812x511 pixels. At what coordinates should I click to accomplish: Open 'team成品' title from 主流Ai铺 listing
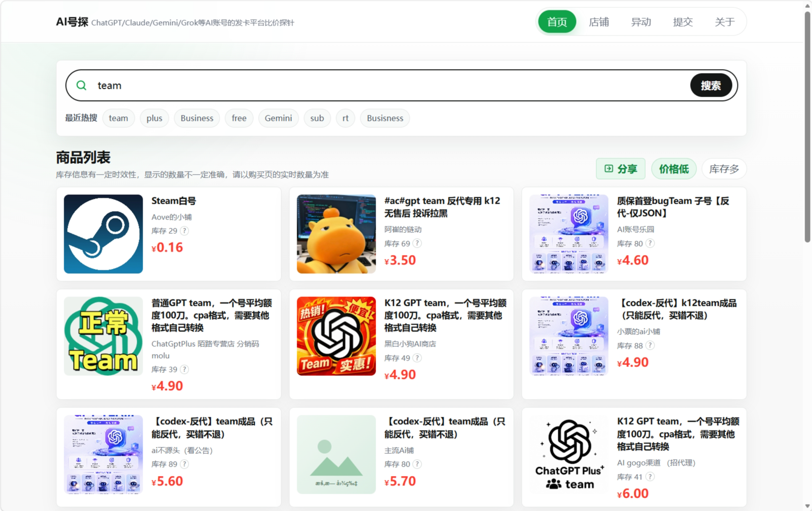click(445, 428)
